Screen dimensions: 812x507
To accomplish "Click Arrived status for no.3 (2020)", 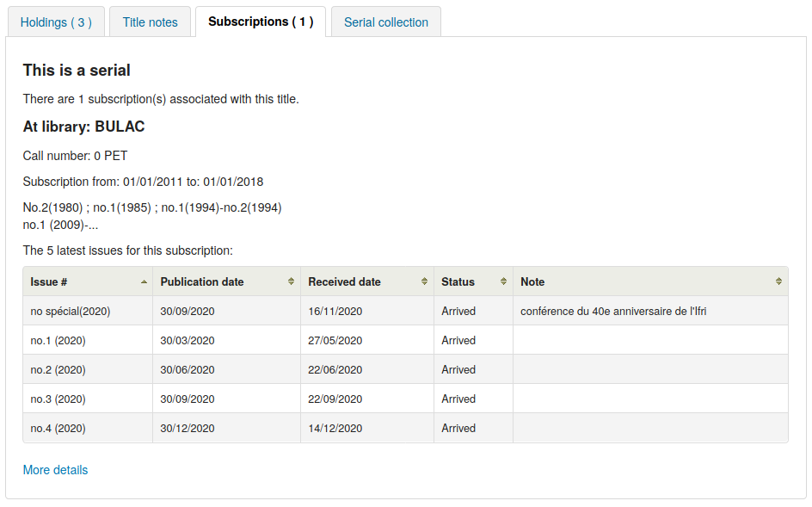I will [x=458, y=399].
